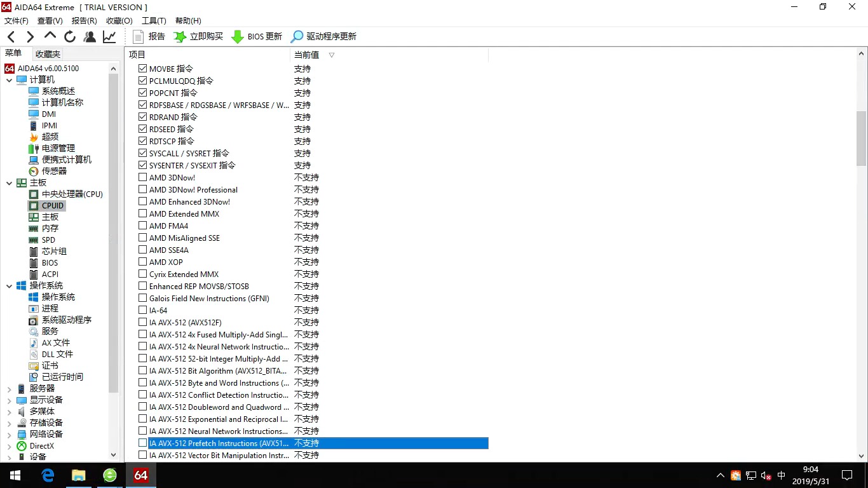This screenshot has height=488, width=868.
Task: Go forward with the right arrow toolbar icon
Action: (x=30, y=37)
